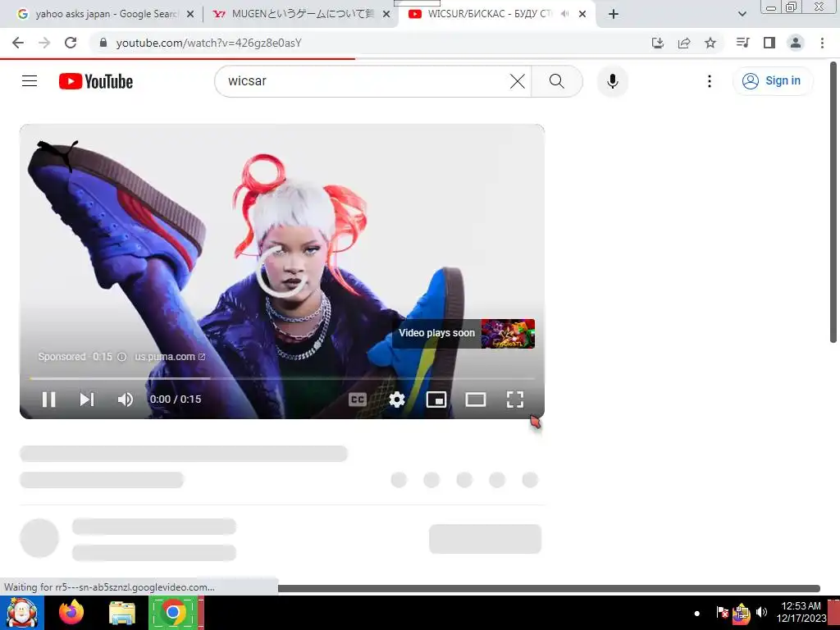Close the MUGEN Yahoo tab
Viewport: 840px width, 630px height.
(x=386, y=15)
